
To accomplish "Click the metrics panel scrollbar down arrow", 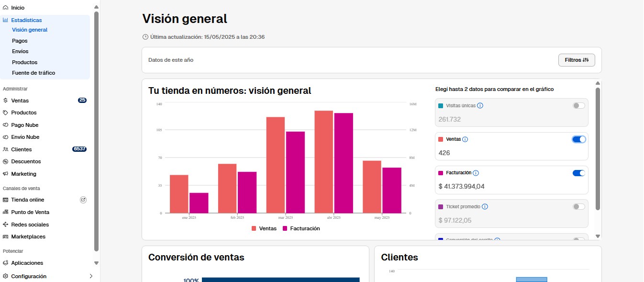I will click(x=598, y=236).
